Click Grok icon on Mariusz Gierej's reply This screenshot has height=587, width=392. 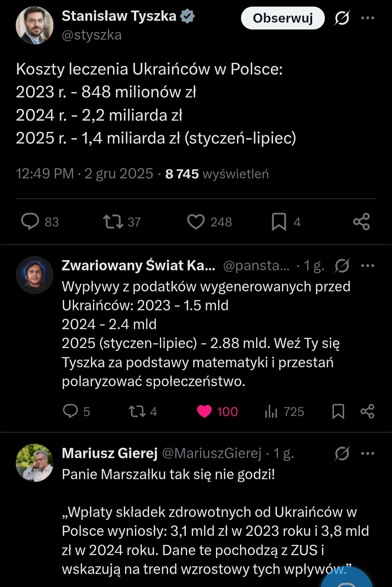coord(342,453)
